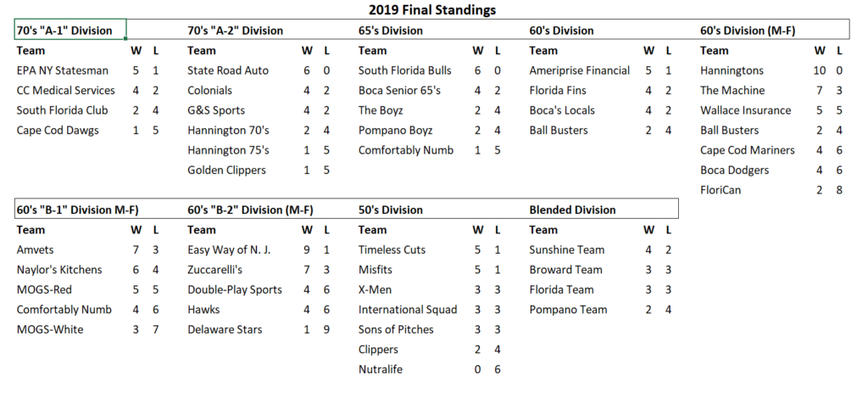Click the Hanningtons team cell

click(732, 70)
